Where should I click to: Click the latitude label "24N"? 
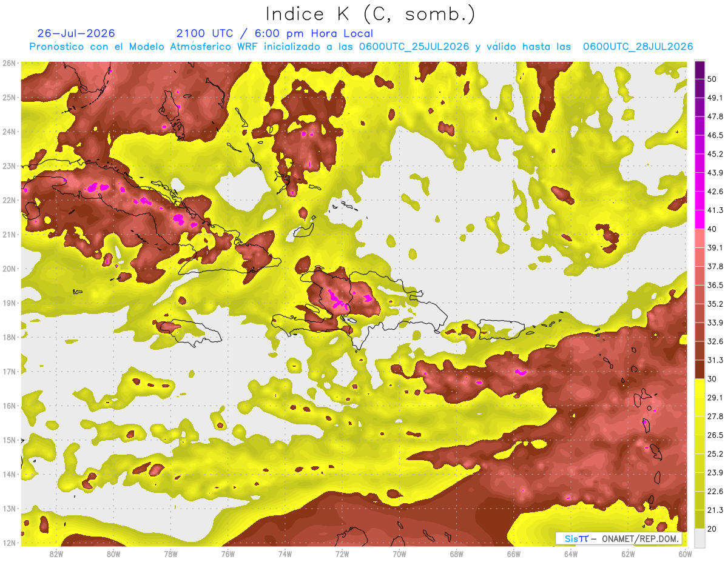tap(9, 132)
